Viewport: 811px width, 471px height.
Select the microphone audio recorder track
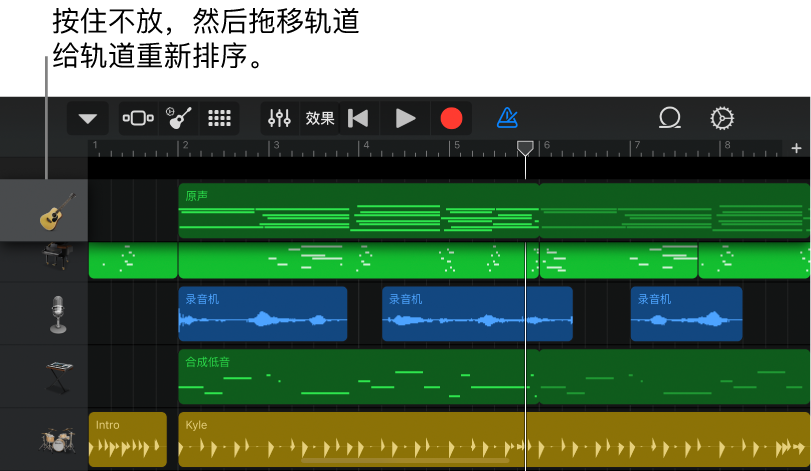tap(44, 314)
